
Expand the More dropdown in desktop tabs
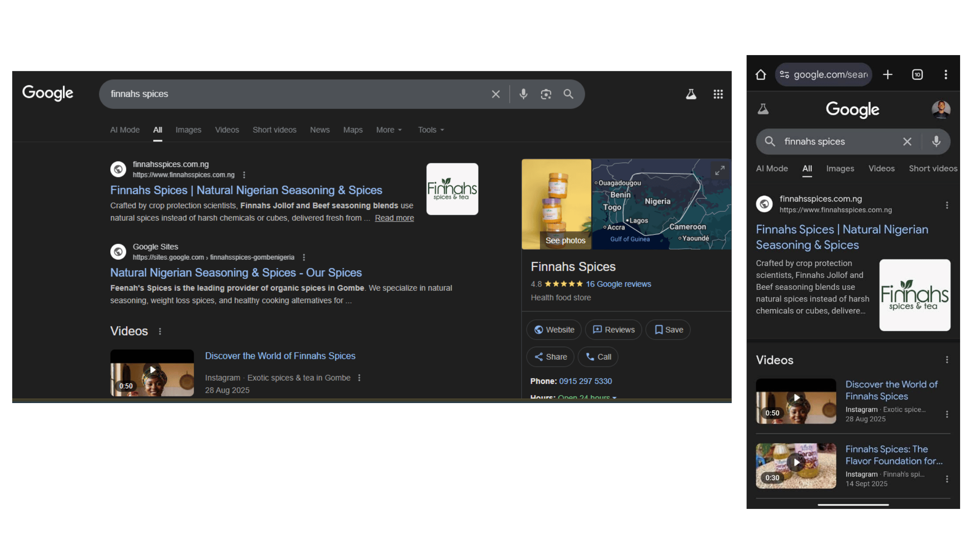389,130
